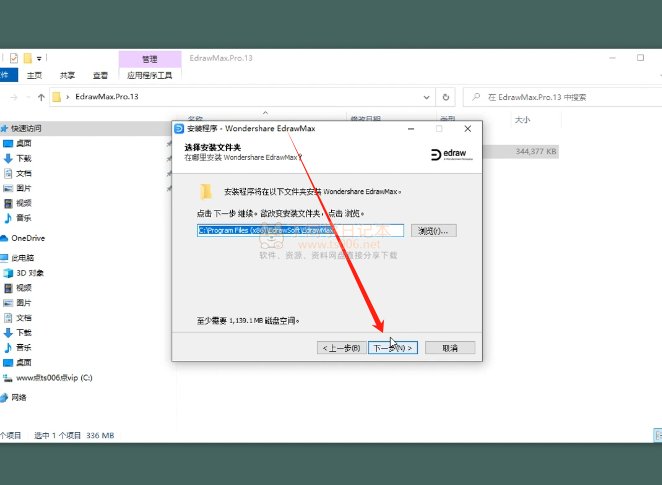Screen dimensions: 662x485
Task: Select OneDrive in the navigation pane
Action: point(28,238)
